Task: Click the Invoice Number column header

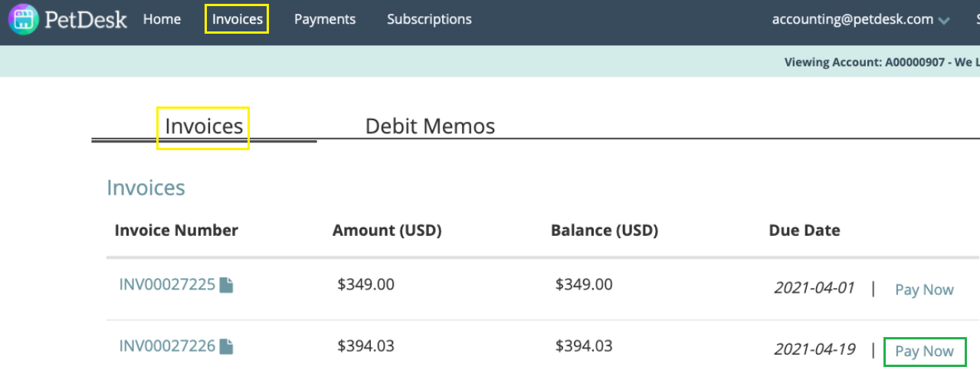Action: tap(176, 231)
